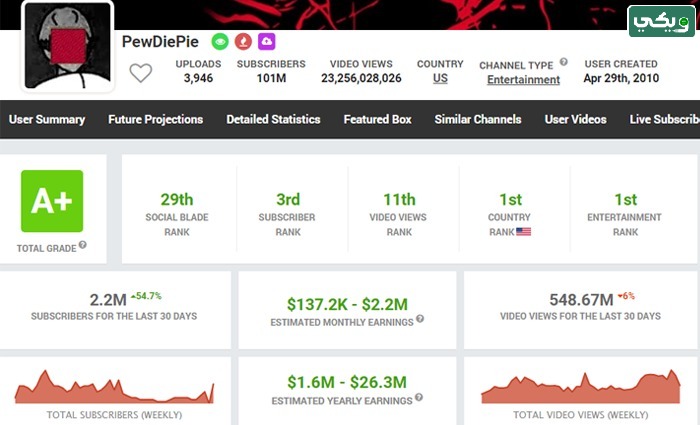Click the green eye badge icon
Image resolution: width=700 pixels, height=425 pixels.
[x=220, y=42]
